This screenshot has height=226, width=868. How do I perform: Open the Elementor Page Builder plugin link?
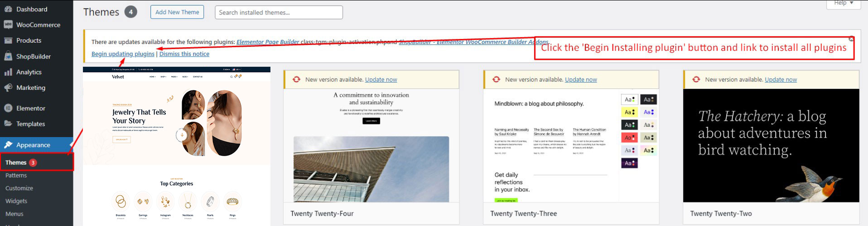tap(268, 42)
